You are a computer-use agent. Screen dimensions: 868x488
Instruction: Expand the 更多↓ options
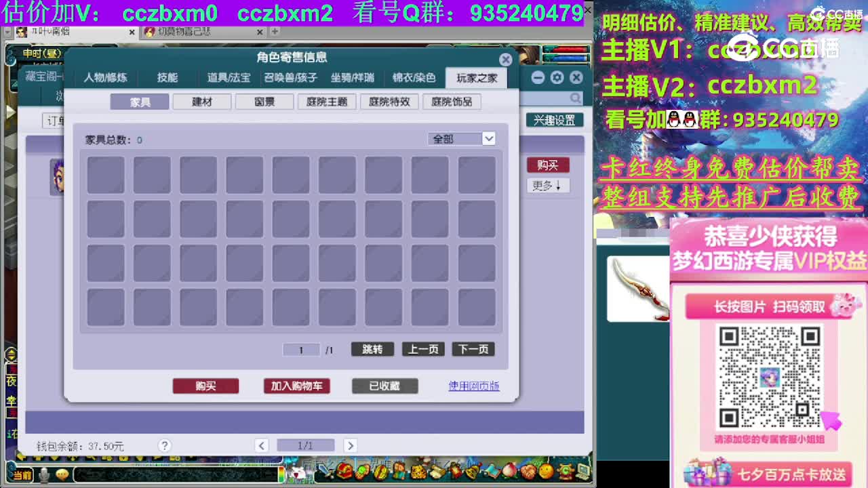(x=547, y=185)
